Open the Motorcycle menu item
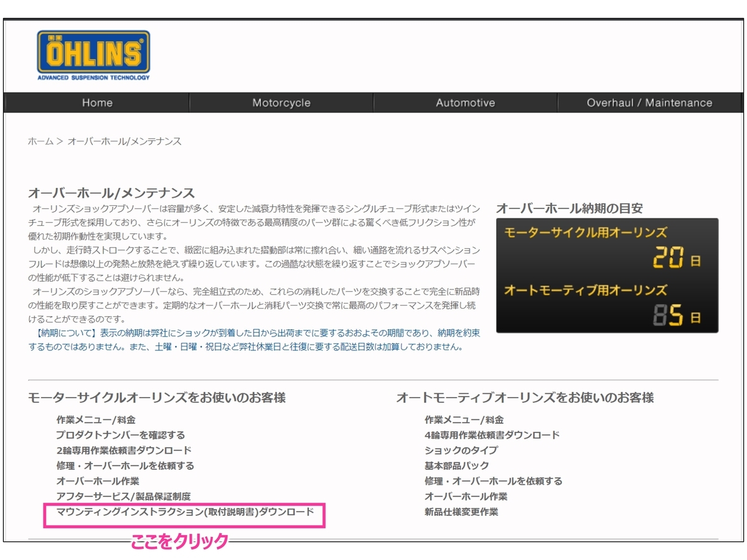747x560 pixels. (x=281, y=103)
